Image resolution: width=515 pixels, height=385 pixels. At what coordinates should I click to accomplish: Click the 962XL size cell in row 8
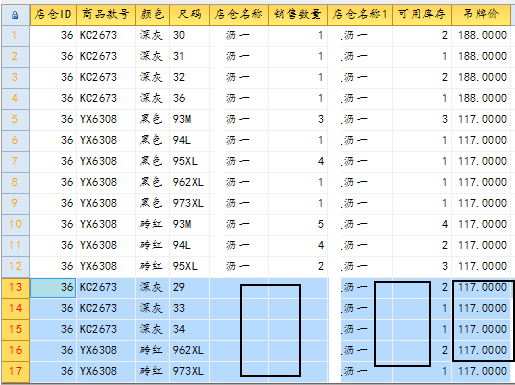click(x=189, y=182)
